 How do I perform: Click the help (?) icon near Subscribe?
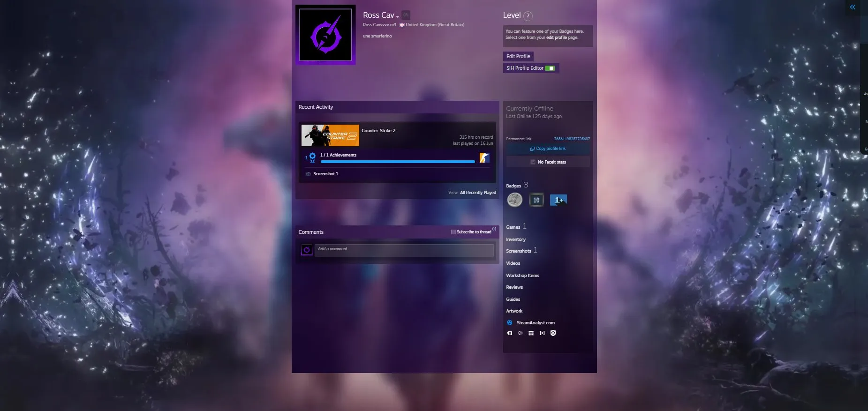[494, 229]
